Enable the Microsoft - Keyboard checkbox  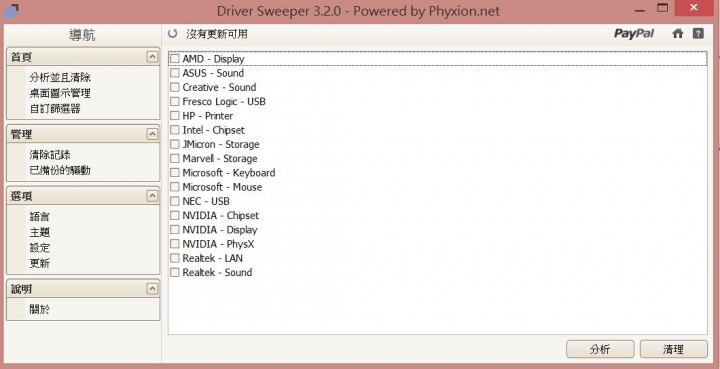pyautogui.click(x=174, y=173)
